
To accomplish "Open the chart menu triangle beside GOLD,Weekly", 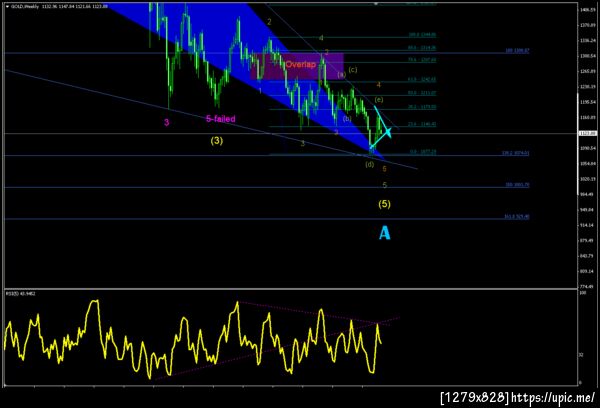I will (x=7, y=6).
